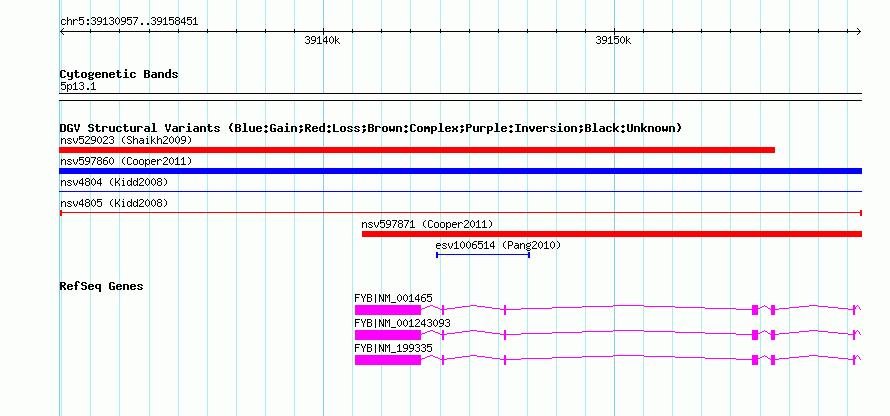Click the red nsv597871 loss bar
Viewport: 890px width, 416px height.
[x=612, y=234]
